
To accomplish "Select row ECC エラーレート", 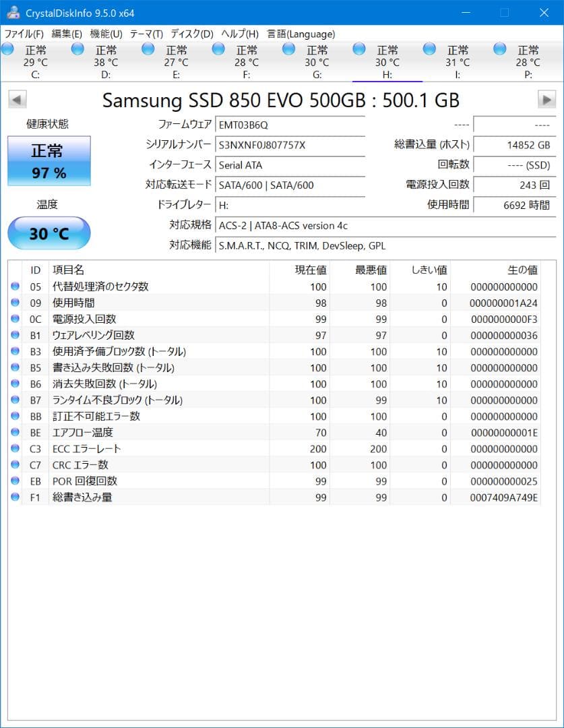I will pos(274,448).
